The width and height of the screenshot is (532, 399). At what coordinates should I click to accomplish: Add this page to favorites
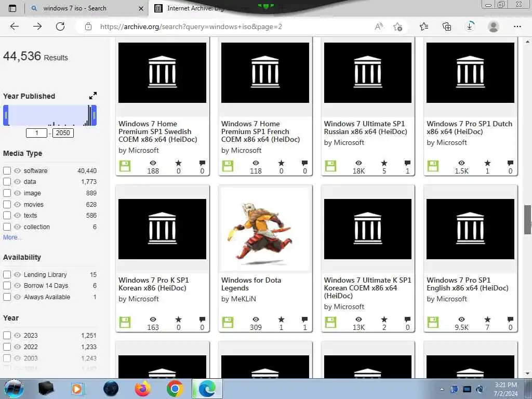click(397, 26)
